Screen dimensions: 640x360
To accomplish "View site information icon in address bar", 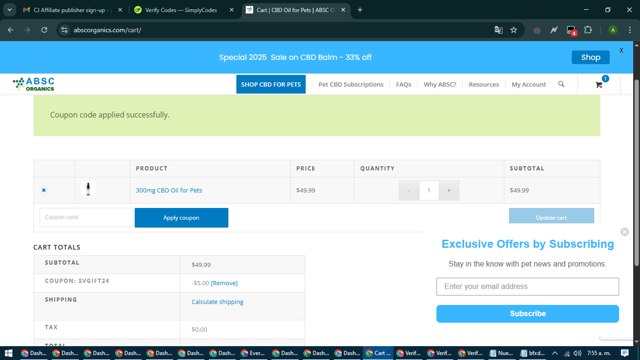I will click(x=64, y=30).
